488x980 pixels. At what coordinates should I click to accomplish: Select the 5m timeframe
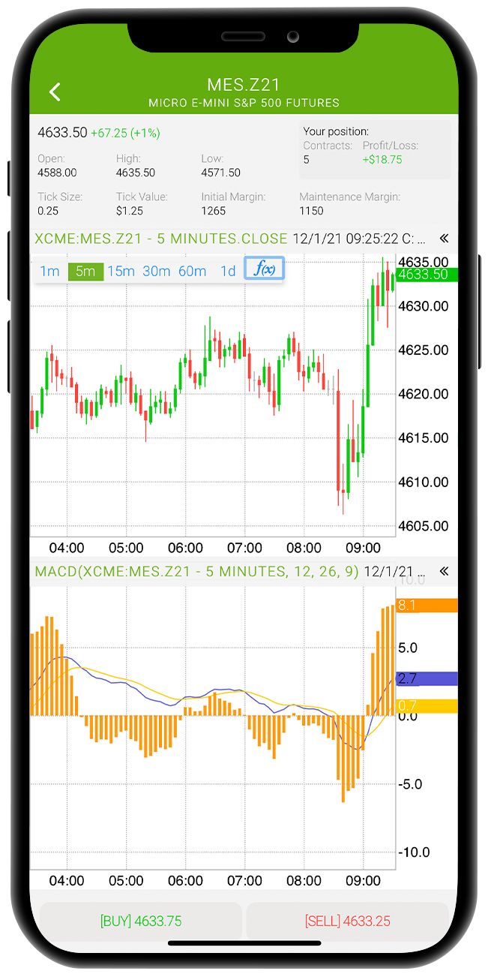(x=85, y=272)
